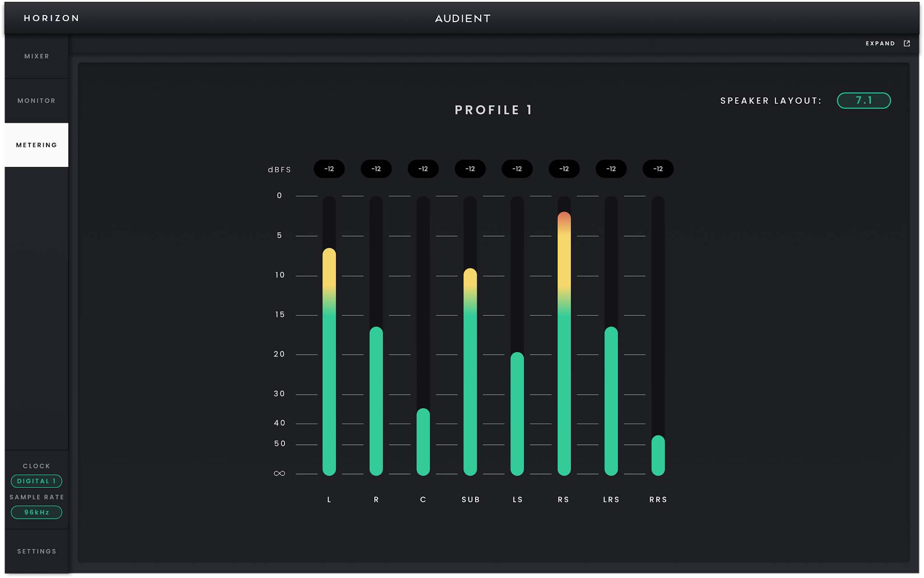This screenshot has width=924, height=578.
Task: Click the LRS channel name label
Action: [611, 500]
